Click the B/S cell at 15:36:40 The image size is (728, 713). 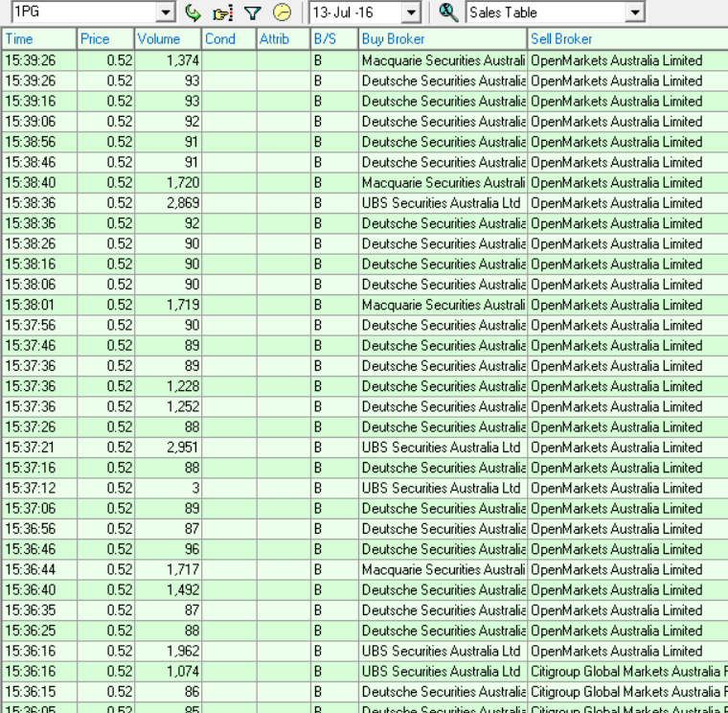click(x=334, y=590)
